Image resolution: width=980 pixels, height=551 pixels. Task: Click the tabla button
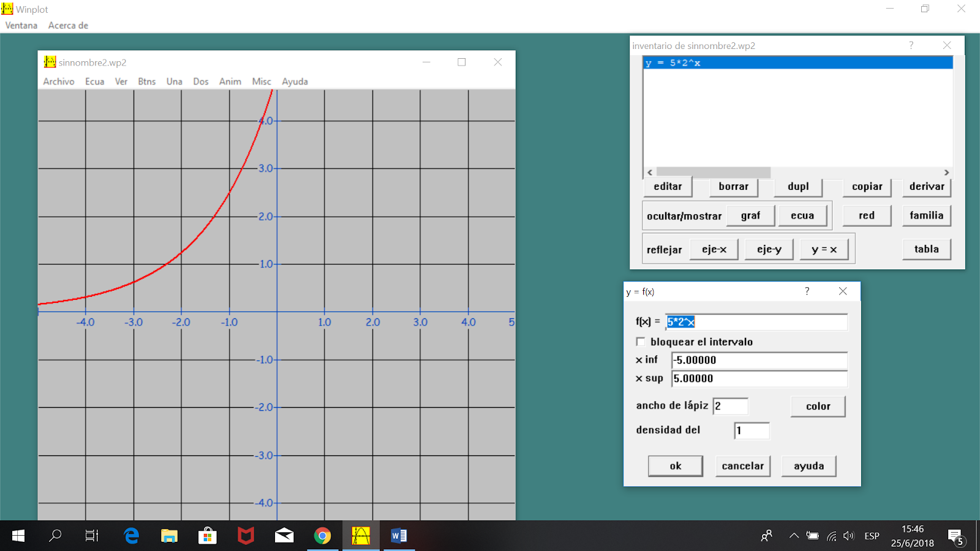927,249
